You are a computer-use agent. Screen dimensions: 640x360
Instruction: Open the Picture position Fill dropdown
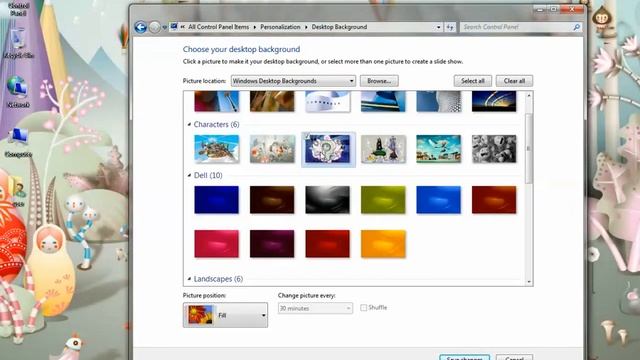225,315
